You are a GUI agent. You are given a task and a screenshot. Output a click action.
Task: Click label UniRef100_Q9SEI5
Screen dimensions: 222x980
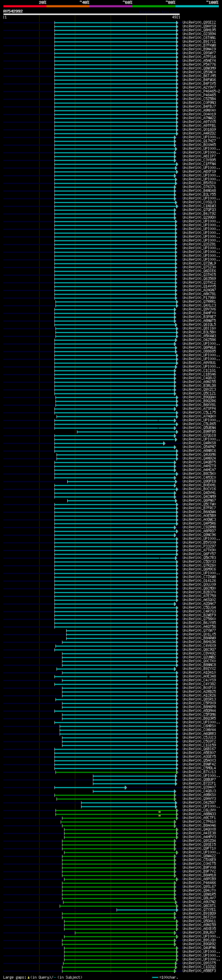[x=199, y=844]
